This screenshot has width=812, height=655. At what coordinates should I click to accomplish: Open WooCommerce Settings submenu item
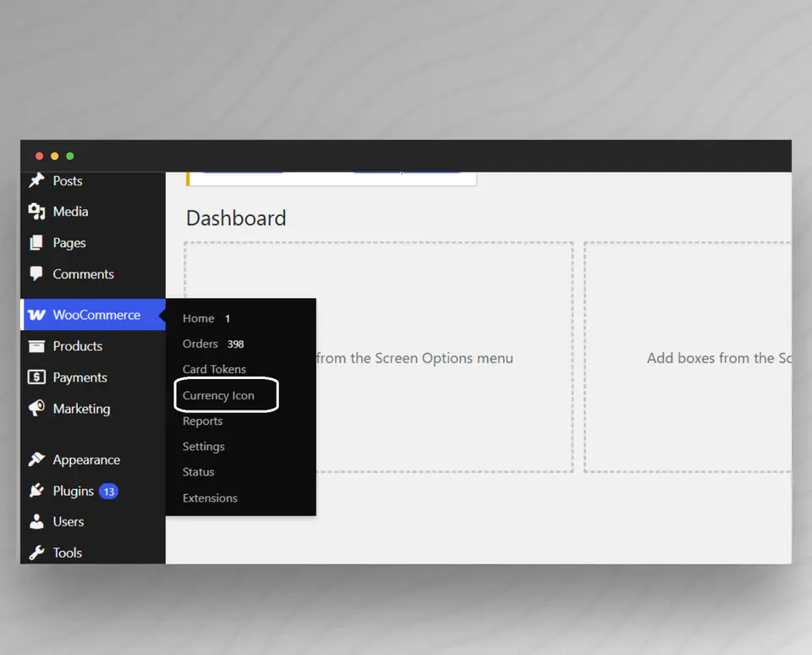click(x=204, y=447)
